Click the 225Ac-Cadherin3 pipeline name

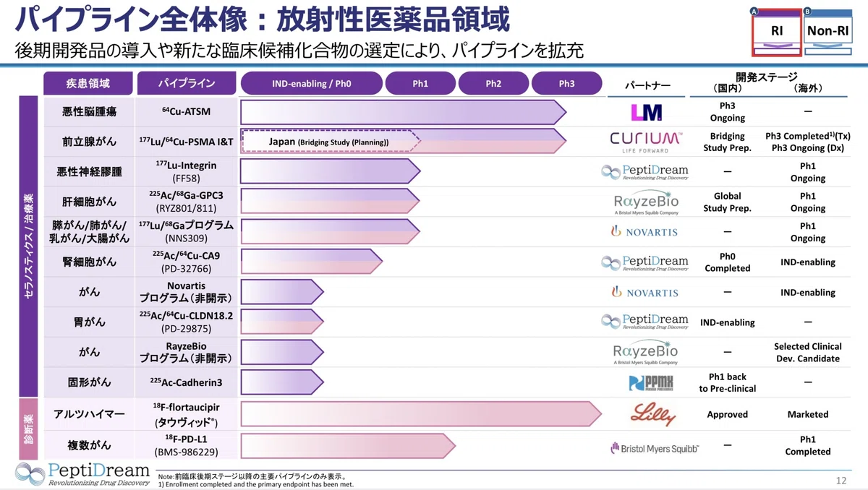pos(186,383)
